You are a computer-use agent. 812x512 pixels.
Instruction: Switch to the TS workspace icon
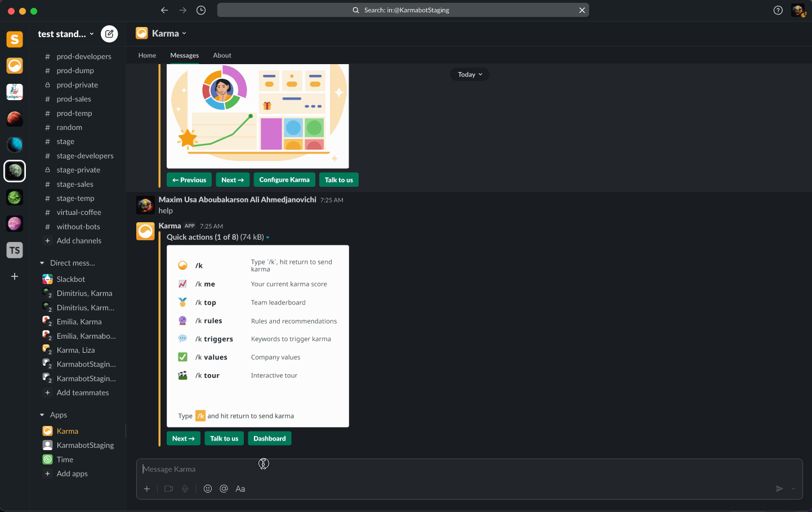tap(15, 250)
